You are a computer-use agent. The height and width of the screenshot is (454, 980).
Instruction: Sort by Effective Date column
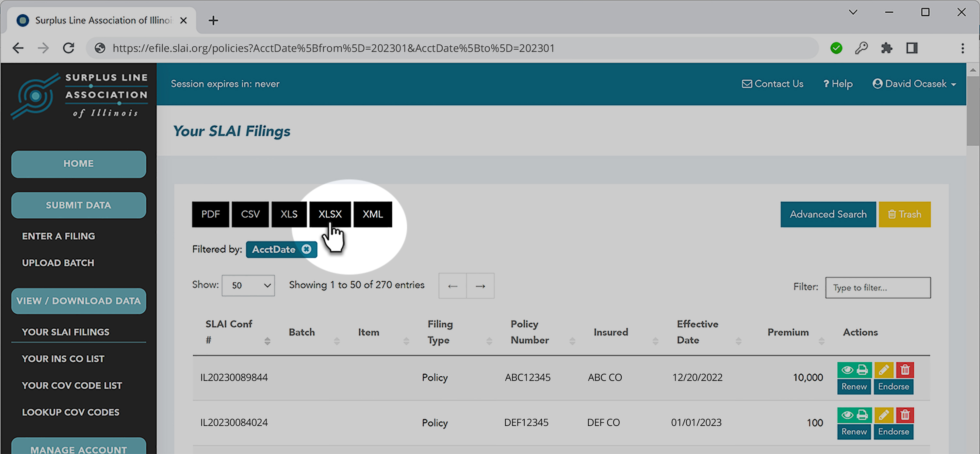tap(738, 341)
